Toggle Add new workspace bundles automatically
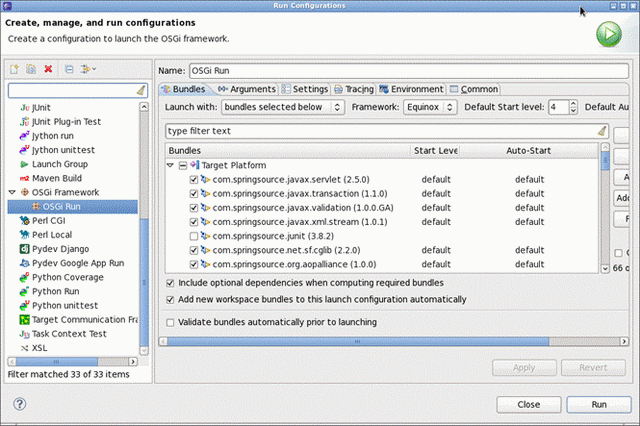Screen dimensions: 640x426 pos(170,300)
